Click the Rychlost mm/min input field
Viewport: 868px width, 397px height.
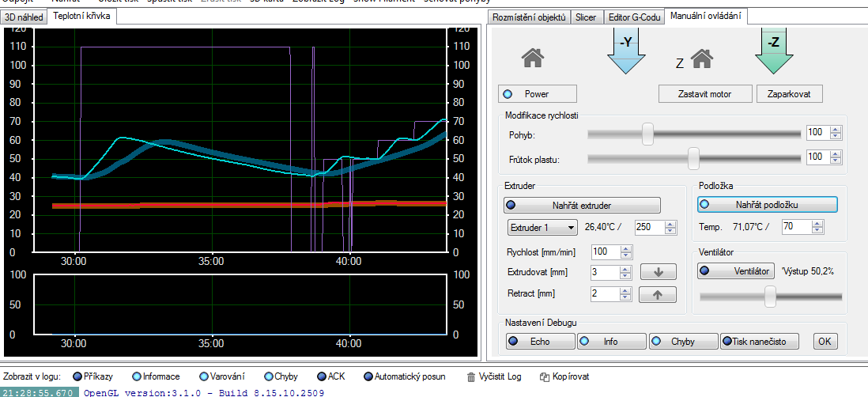point(605,252)
